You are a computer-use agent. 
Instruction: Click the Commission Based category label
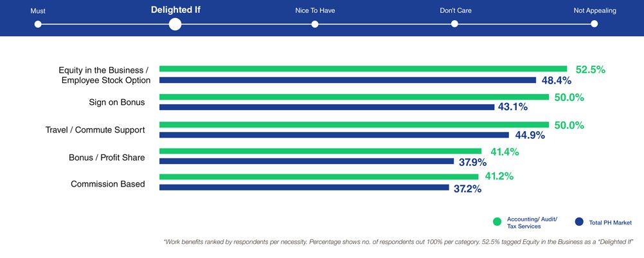point(108,184)
